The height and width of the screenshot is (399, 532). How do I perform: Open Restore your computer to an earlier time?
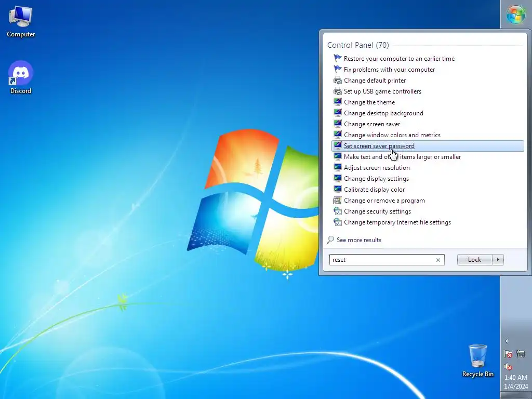[399, 58]
